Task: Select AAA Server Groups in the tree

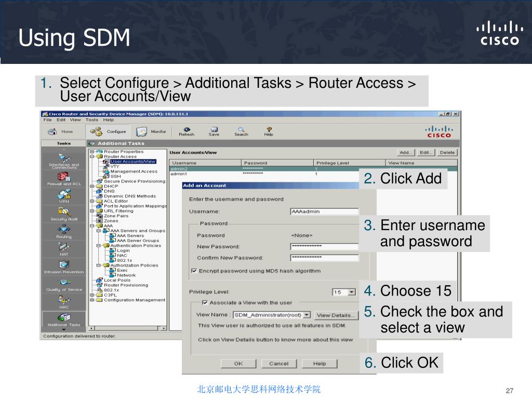Action: pyautogui.click(x=138, y=241)
